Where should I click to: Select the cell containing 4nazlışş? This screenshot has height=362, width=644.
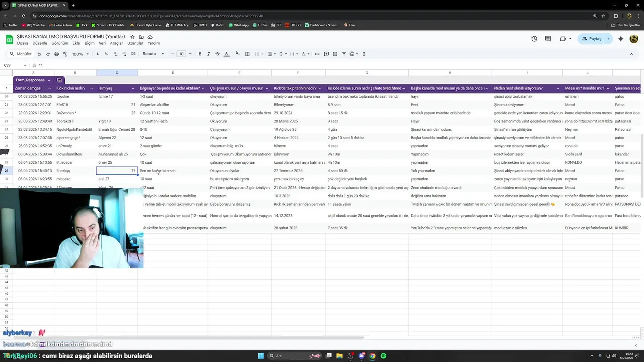(75, 171)
